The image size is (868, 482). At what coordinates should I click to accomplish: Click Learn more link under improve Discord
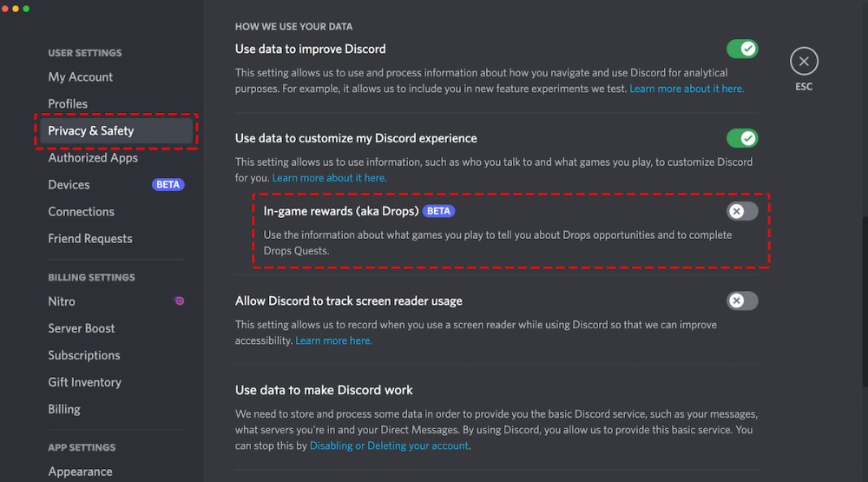(x=687, y=89)
